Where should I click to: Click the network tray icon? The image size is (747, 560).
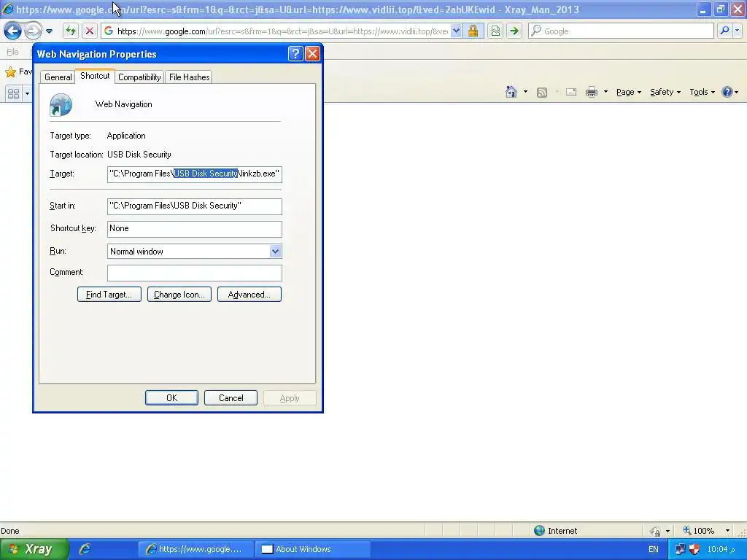coord(680,549)
